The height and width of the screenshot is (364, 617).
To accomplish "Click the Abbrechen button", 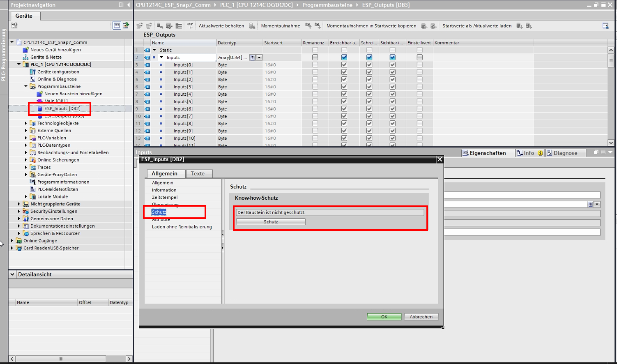I will pos(421,317).
